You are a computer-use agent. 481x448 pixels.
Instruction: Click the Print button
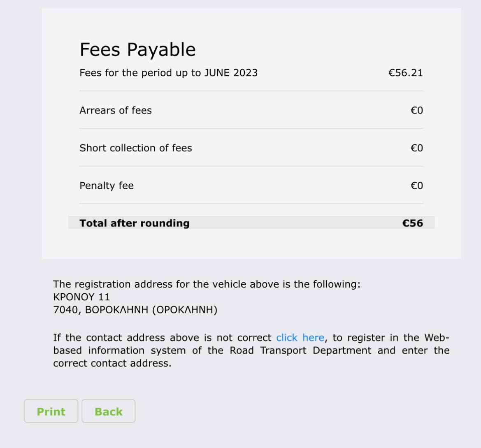tap(51, 411)
